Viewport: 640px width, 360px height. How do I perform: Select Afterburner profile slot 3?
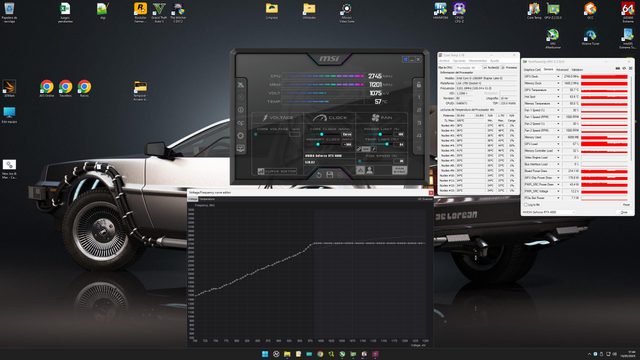point(419,123)
